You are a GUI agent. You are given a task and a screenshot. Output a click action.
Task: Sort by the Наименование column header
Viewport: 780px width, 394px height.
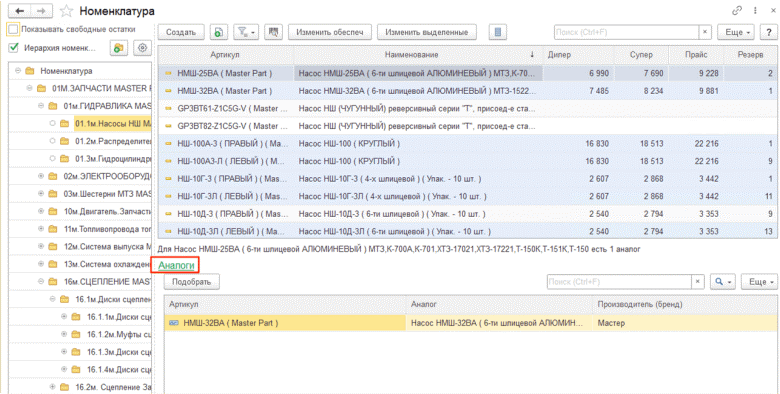coord(418,55)
